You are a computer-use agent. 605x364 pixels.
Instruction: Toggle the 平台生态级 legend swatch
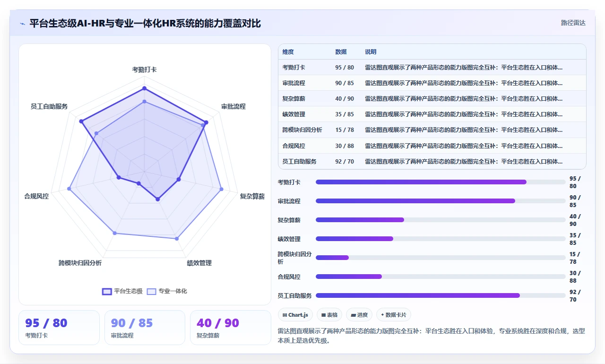click(x=107, y=291)
